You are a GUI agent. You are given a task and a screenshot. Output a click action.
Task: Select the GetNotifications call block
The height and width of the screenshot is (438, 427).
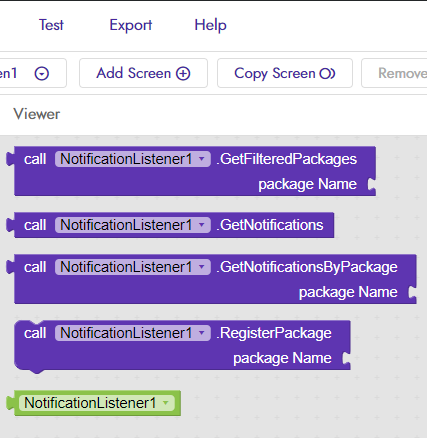point(170,225)
